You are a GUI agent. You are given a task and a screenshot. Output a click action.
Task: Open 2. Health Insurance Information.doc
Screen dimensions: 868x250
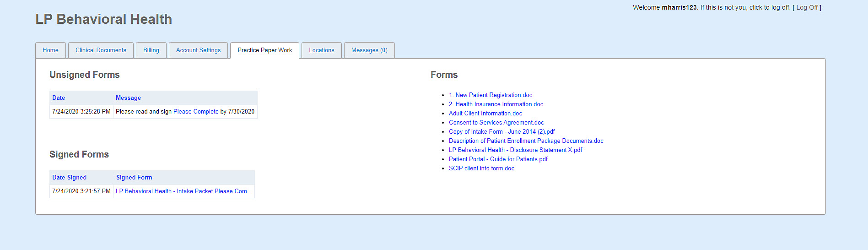tap(496, 104)
